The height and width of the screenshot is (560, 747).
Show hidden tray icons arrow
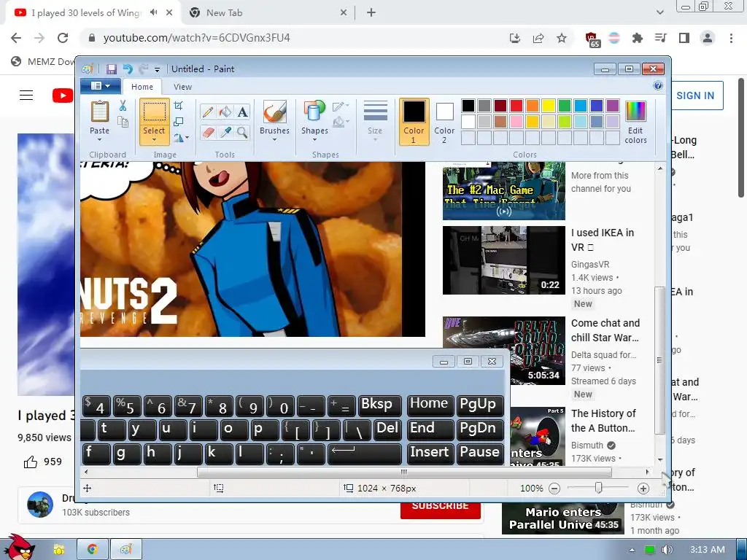click(632, 550)
